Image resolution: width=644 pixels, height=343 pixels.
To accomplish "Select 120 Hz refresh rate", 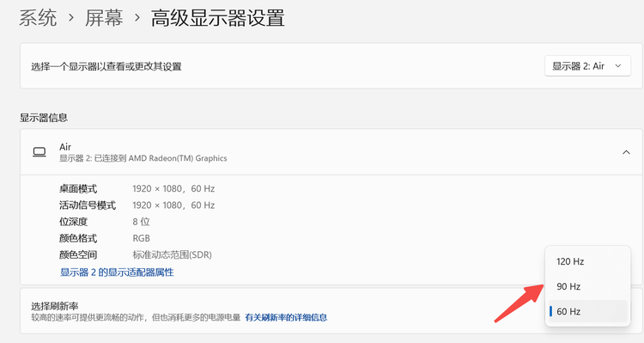I will (587, 261).
